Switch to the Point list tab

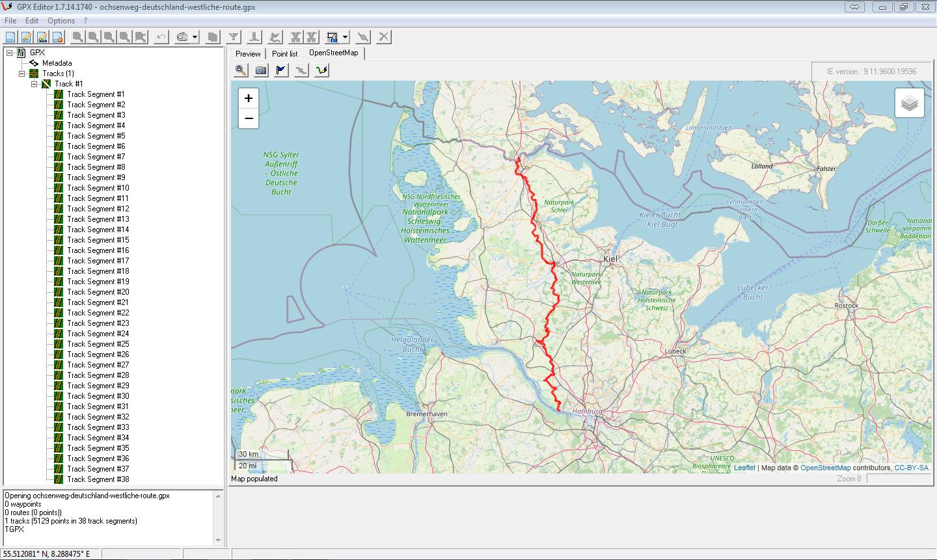[284, 54]
